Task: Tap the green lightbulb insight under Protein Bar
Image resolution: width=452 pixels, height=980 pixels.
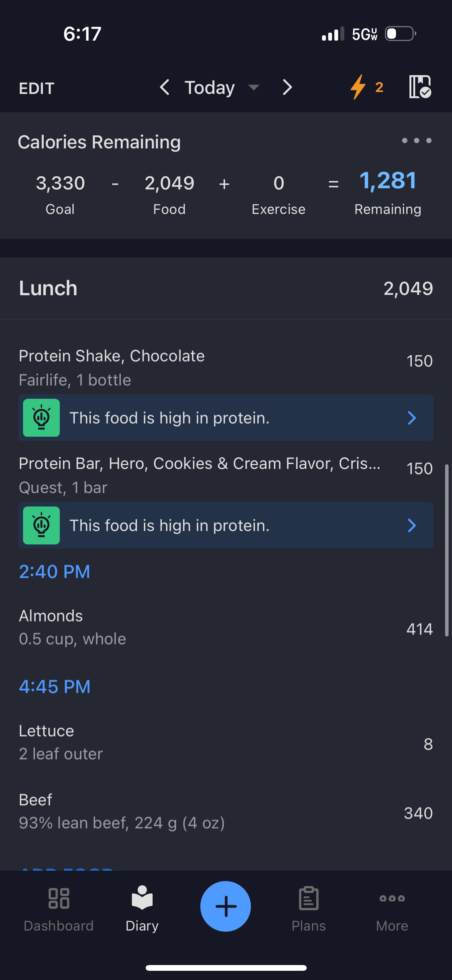Action: pos(41,525)
